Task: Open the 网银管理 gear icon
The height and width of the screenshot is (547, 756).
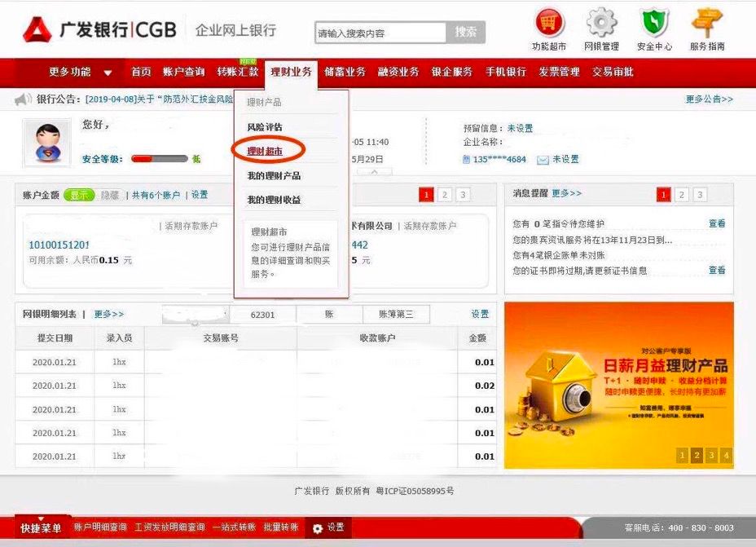Action: click(x=601, y=22)
